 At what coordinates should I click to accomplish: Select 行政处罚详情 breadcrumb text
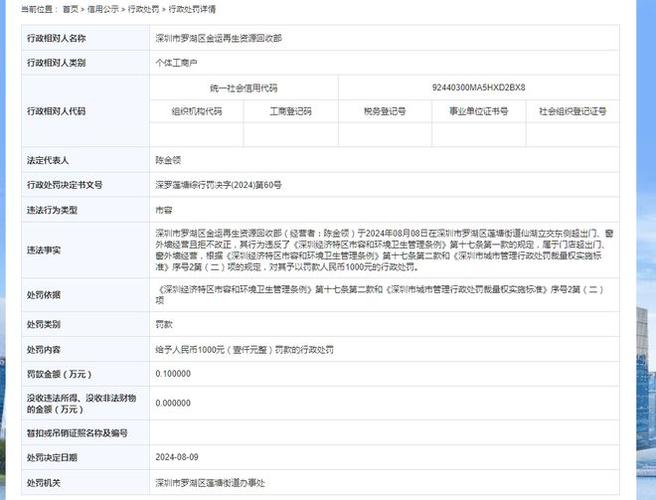[x=192, y=9]
